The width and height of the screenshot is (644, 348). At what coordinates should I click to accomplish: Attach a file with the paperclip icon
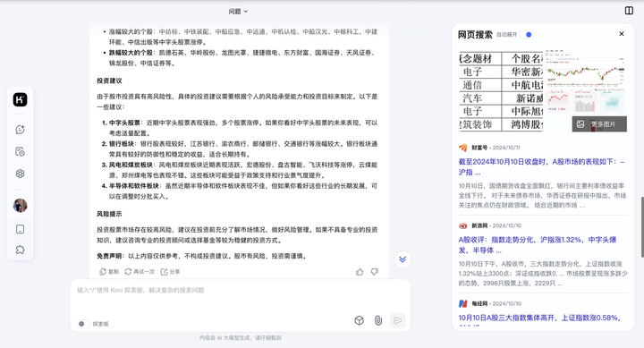tap(378, 320)
